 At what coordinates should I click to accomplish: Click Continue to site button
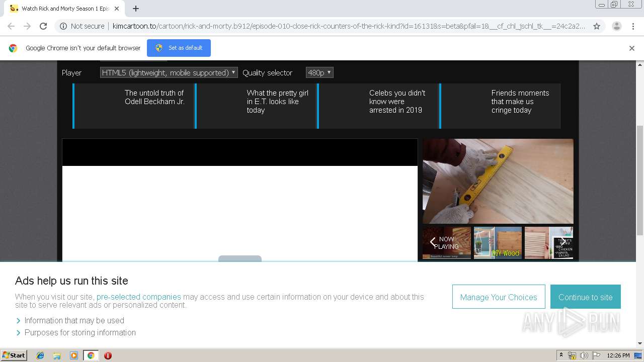pos(586,297)
